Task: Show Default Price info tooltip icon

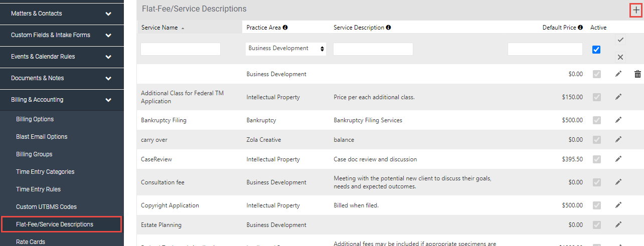Action: click(x=580, y=28)
